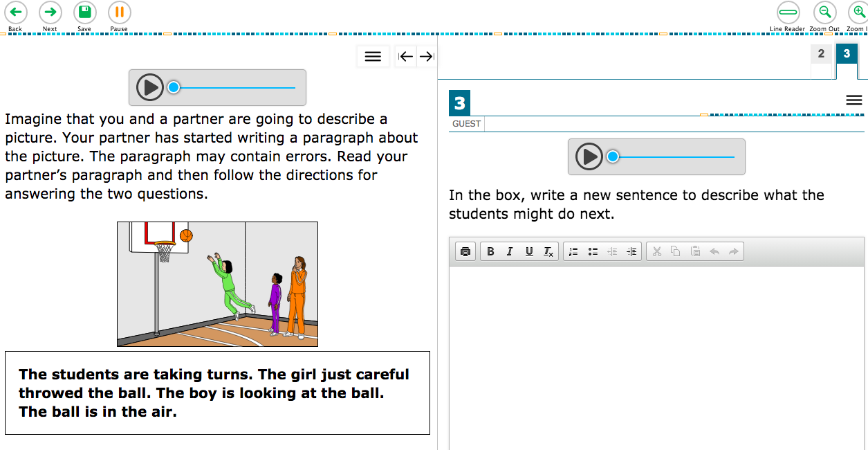Viewport: 868px width, 450px height.
Task: Select question tab 3
Action: 847,54
